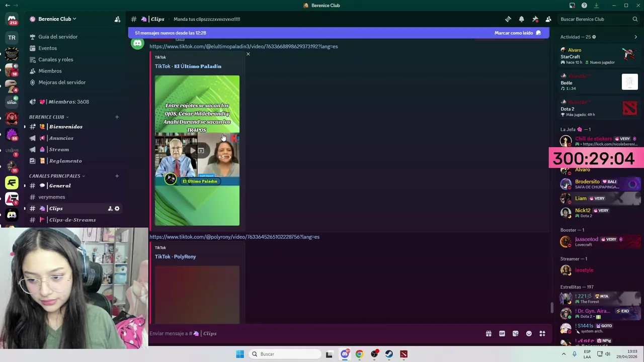Click invite people icon beside Berenice Club
This screenshot has width=644, height=362.
point(117,19)
